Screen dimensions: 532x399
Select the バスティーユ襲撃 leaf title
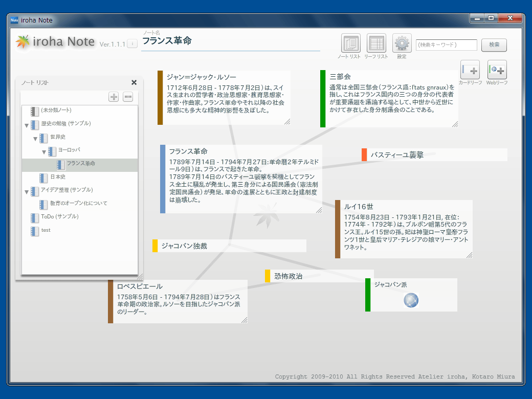(x=397, y=155)
